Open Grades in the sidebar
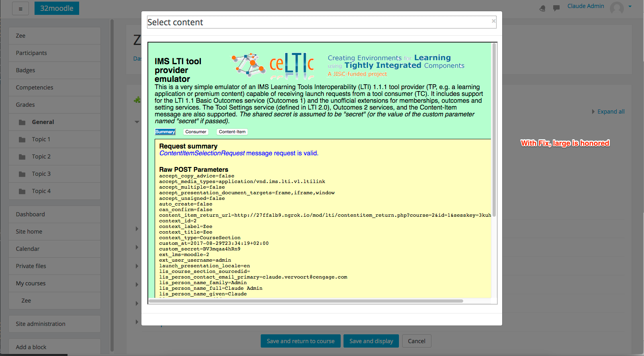This screenshot has height=356, width=644. coord(55,105)
